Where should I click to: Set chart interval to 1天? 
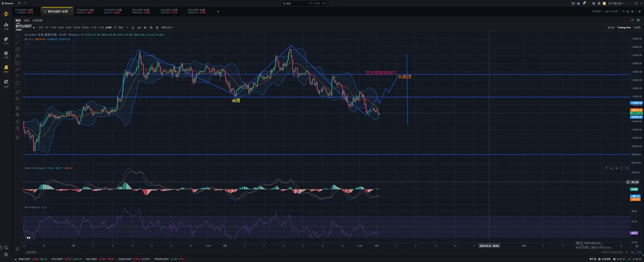[x=115, y=28]
